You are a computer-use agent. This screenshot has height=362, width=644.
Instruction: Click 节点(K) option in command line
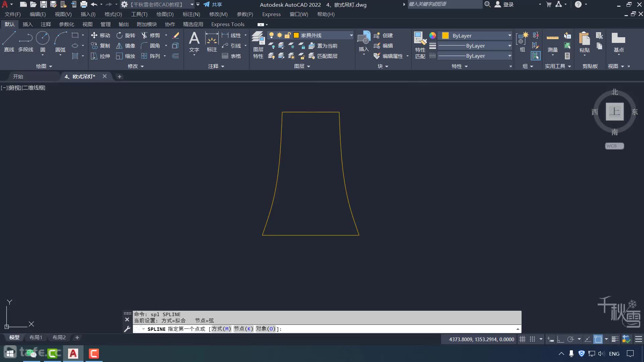(x=244, y=329)
